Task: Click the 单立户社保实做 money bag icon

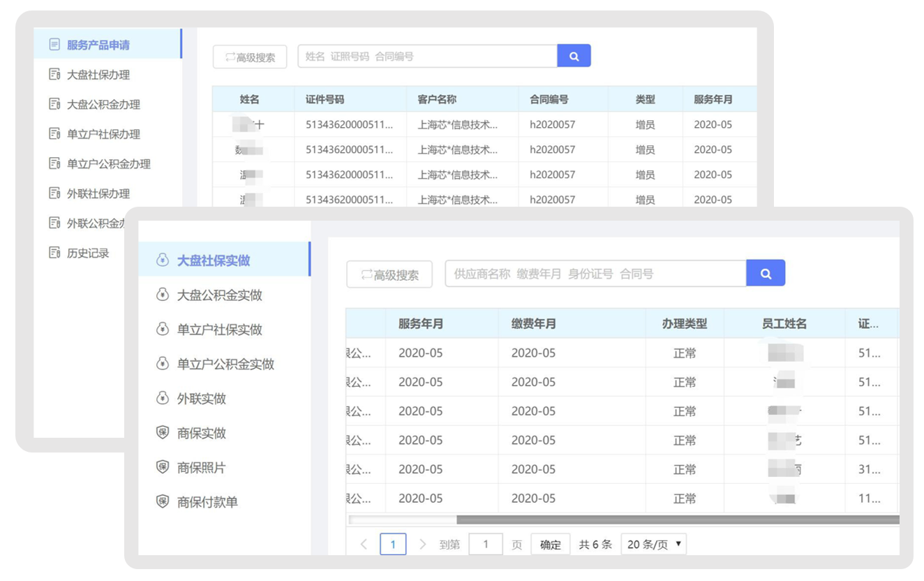Action: pyautogui.click(x=163, y=329)
